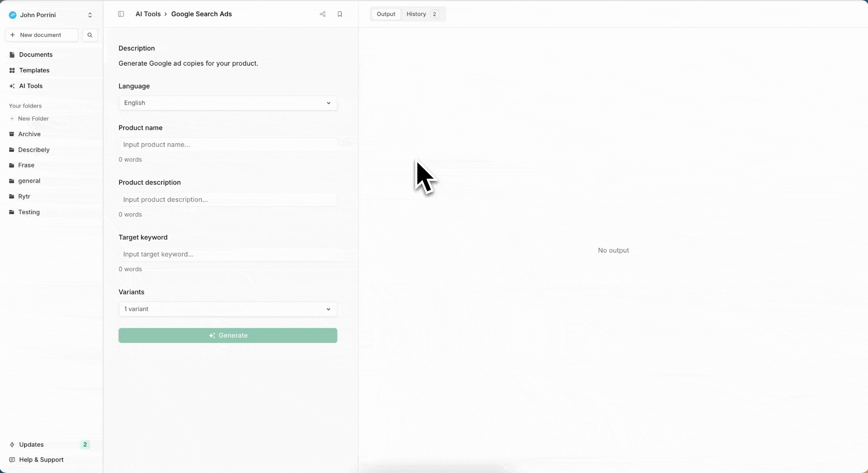
Task: Go to AI Tools breadcrumb
Action: tap(148, 14)
